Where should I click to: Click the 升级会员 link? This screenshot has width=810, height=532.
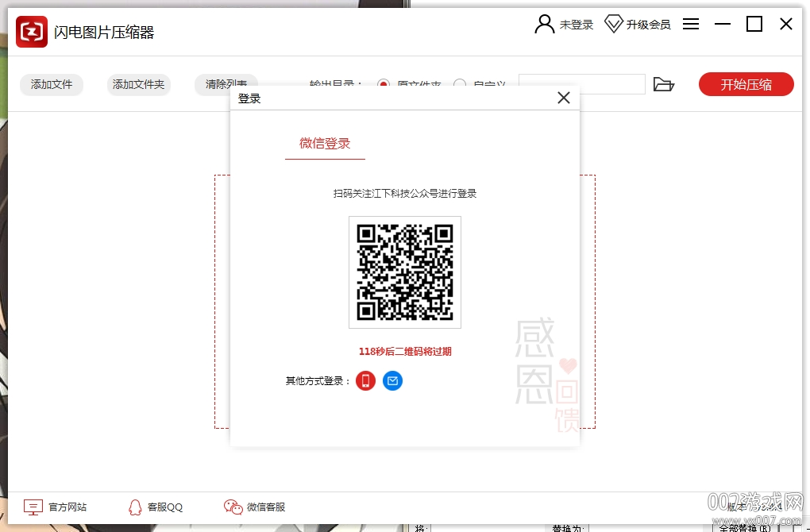pos(648,25)
